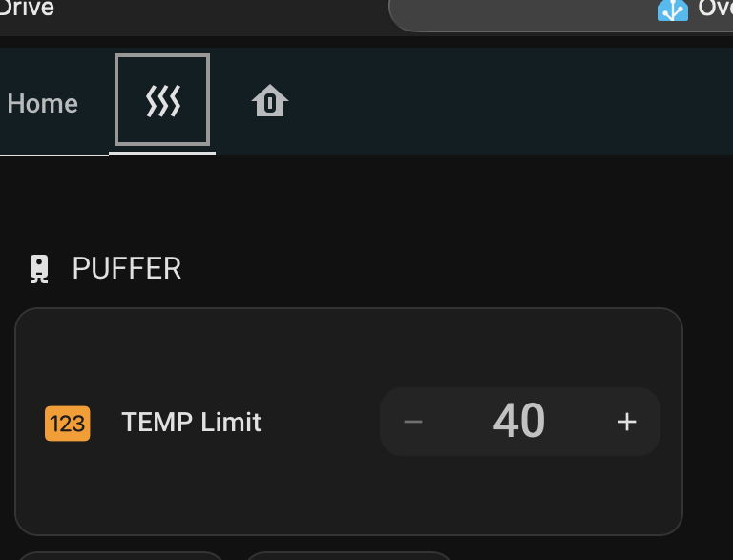This screenshot has height=560, width=733.
Task: Click the PUFFER section heading text
Action: click(x=127, y=269)
